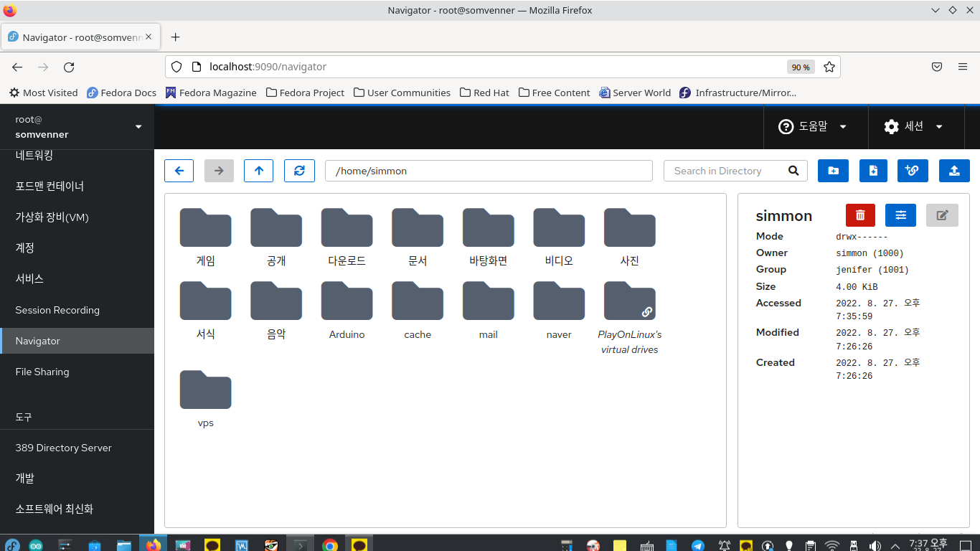Open the Most Visited bookmark
Screen dimensions: 980x551
43,93
